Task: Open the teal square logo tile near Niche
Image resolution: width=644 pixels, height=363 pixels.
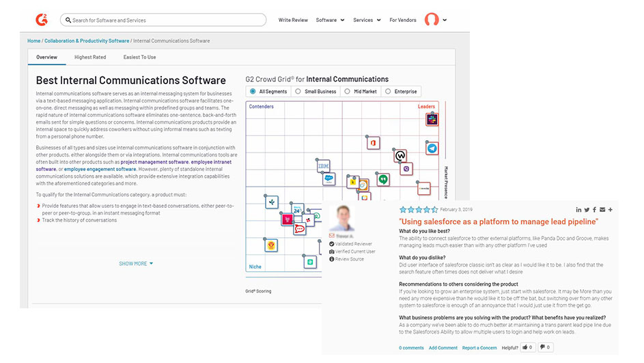Action: [310, 262]
